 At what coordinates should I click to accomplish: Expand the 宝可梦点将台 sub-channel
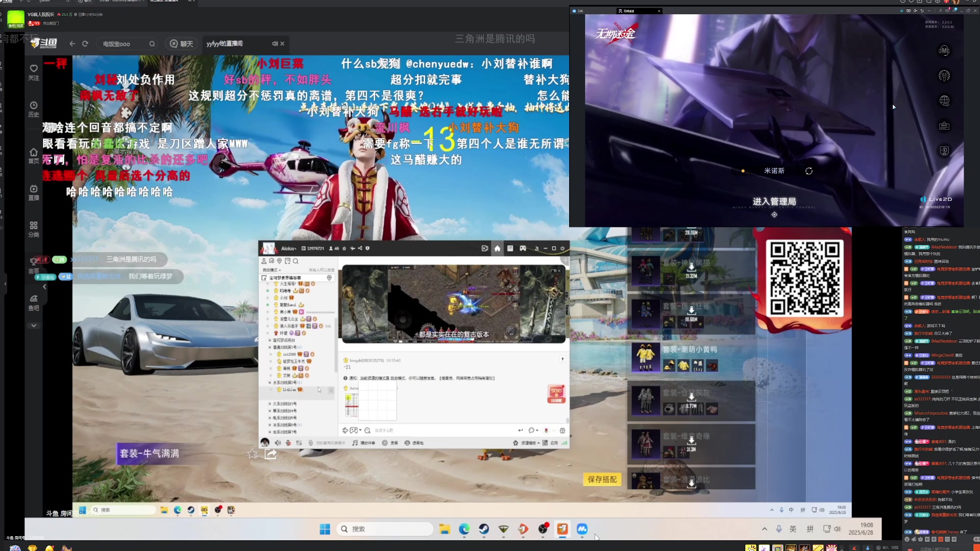click(x=283, y=340)
